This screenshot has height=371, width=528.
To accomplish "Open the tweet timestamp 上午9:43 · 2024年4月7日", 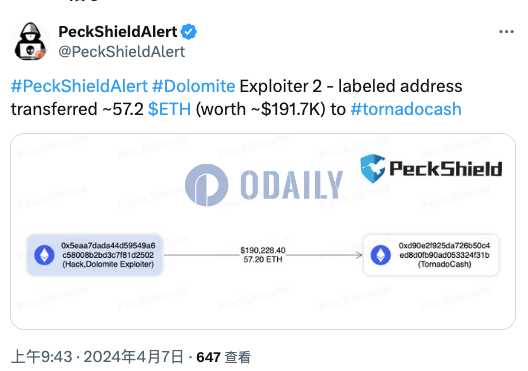I will [x=97, y=357].
